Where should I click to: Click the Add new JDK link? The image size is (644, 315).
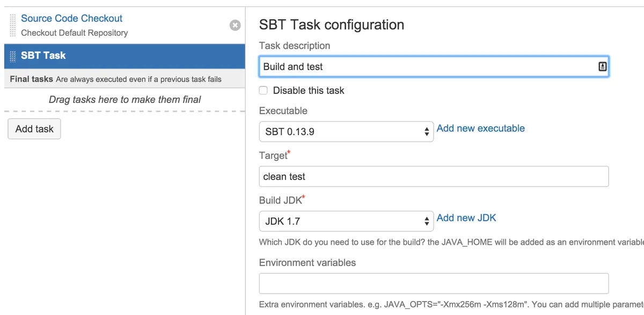[x=466, y=218]
